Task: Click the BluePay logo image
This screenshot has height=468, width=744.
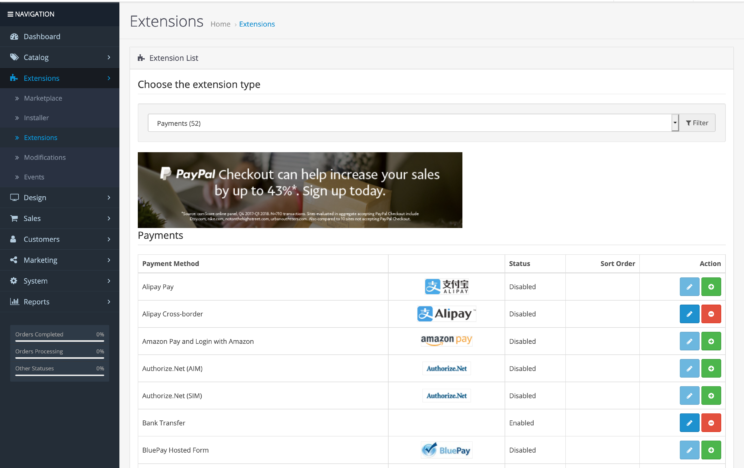Action: [446, 449]
